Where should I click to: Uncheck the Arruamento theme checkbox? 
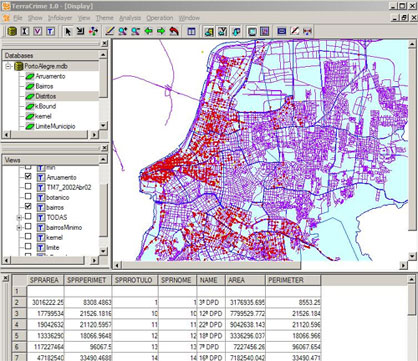click(28, 176)
